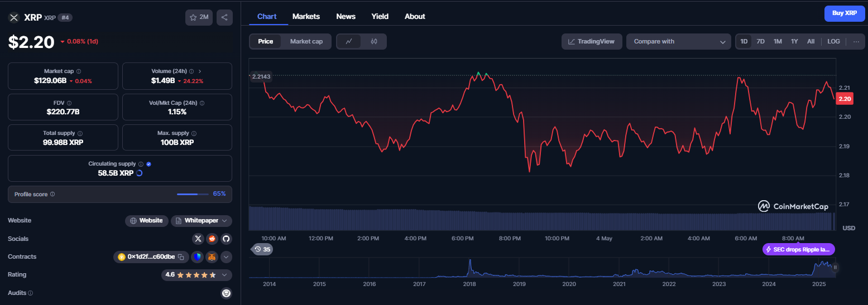Screen dimensions: 868x305
Task: Expand more contracts chevron
Action: pos(226,257)
